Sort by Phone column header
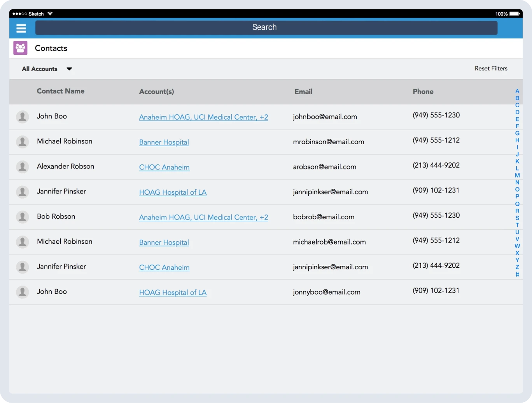Viewport: 532px width, 403px height. [423, 92]
